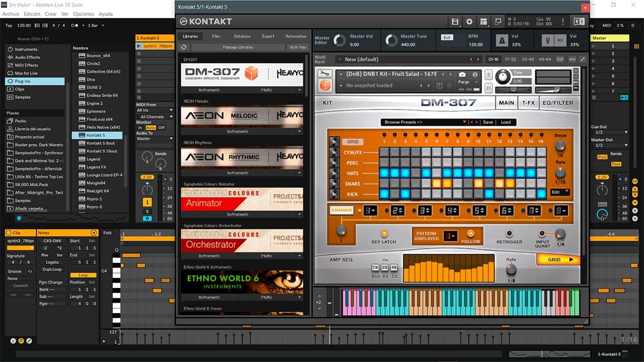Click Ableton tempo field 120.00
The image size is (644, 362).
(x=24, y=25)
